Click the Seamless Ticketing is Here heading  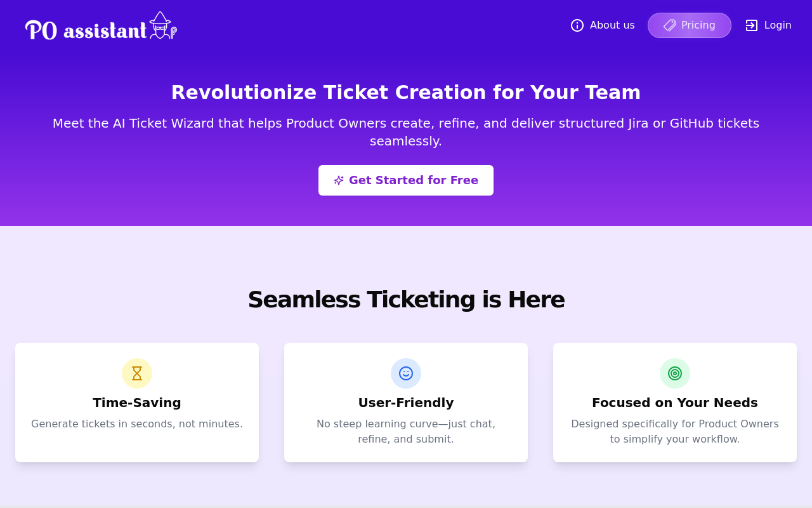tap(406, 300)
